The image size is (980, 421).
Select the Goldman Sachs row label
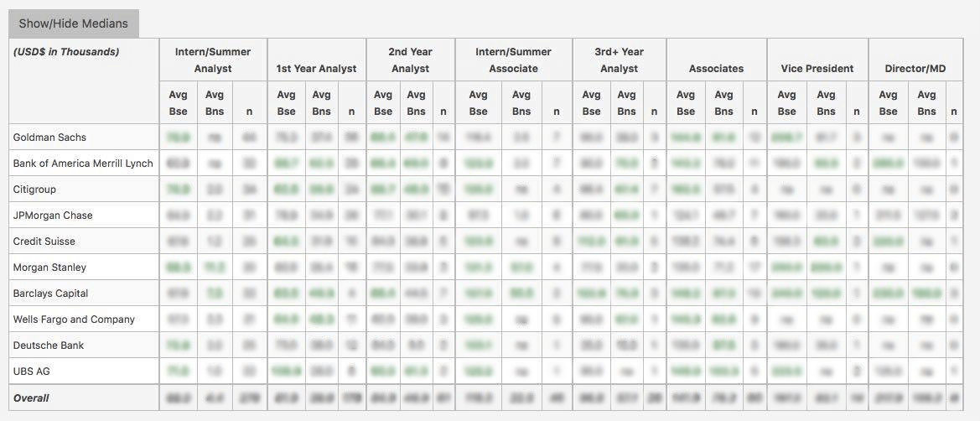(49, 137)
